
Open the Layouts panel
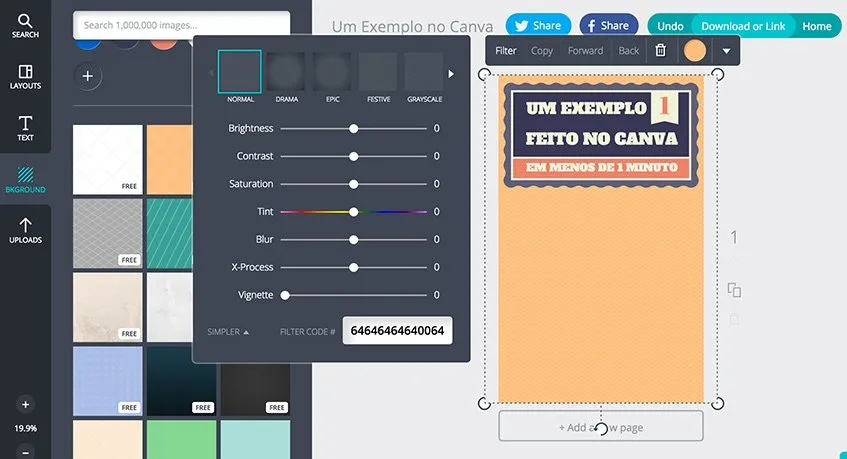25,77
